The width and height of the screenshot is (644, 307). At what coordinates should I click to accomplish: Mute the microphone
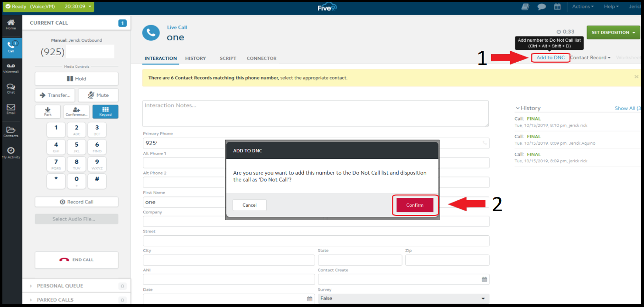click(x=98, y=95)
